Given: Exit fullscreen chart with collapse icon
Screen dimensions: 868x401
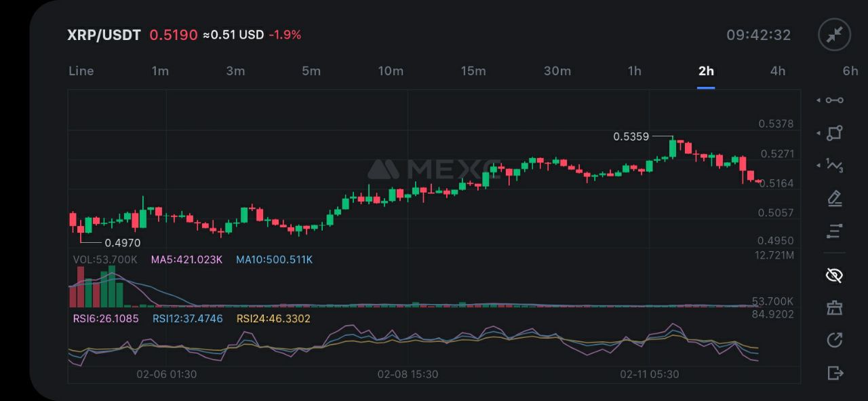Looking at the screenshot, I should click(x=834, y=35).
